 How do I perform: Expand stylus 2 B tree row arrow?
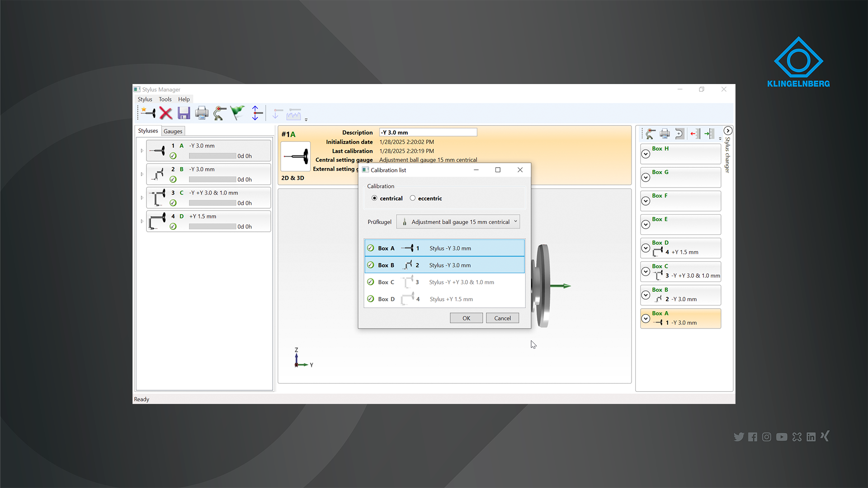tap(142, 174)
